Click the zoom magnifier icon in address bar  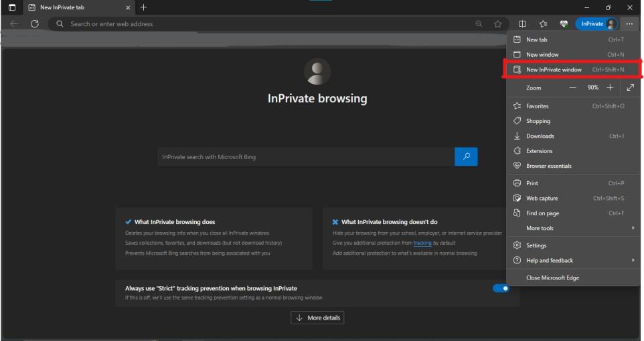tap(479, 24)
